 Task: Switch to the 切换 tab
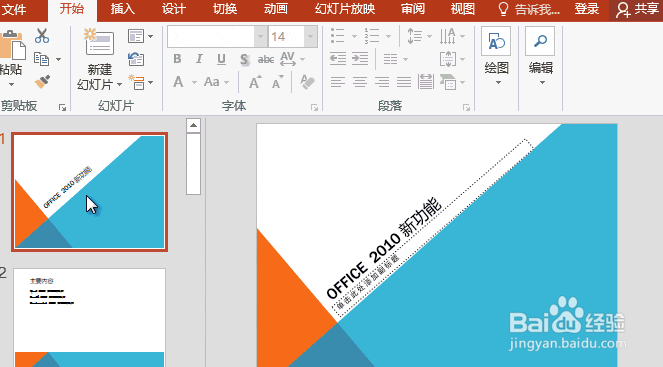pyautogui.click(x=225, y=9)
